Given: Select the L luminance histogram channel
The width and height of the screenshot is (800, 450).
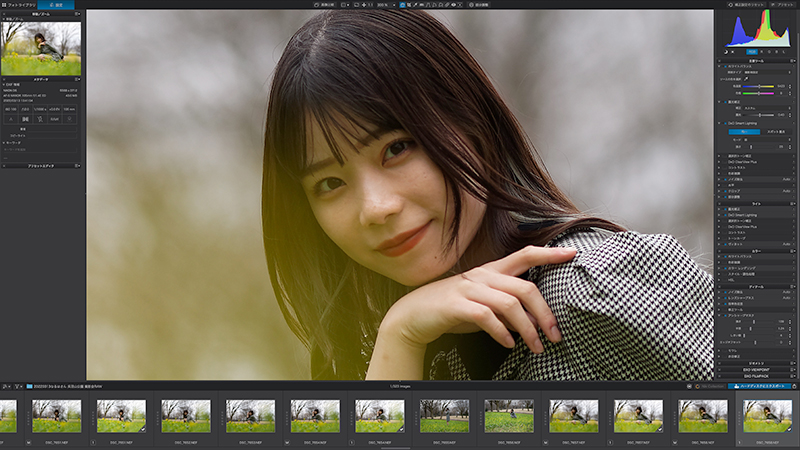Looking at the screenshot, I should coord(784,52).
